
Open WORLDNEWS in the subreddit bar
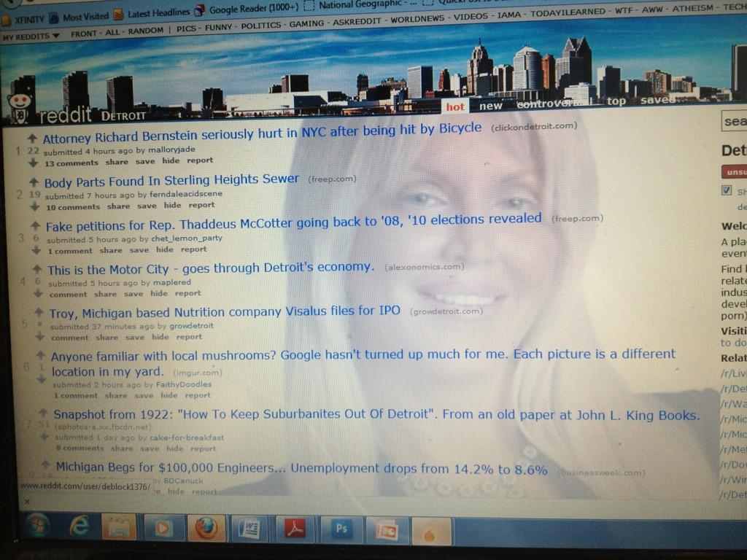(x=417, y=18)
